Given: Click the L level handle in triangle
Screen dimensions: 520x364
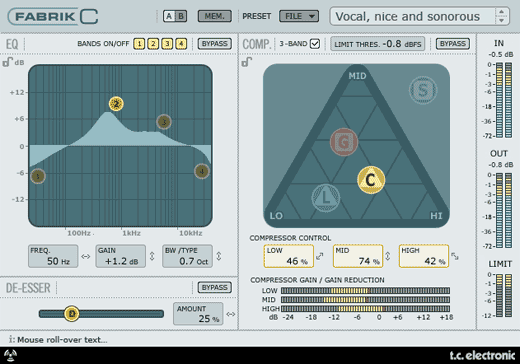Looking at the screenshot, I should [326, 198].
